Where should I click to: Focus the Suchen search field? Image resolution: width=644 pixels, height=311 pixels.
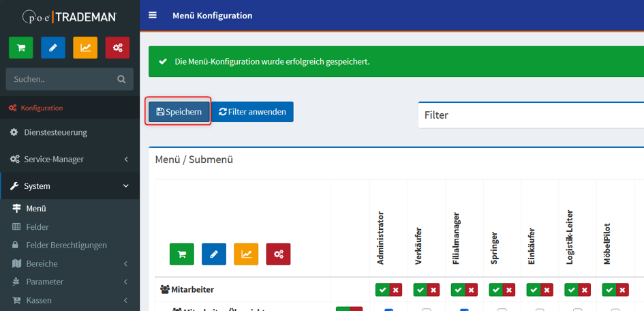70,79
